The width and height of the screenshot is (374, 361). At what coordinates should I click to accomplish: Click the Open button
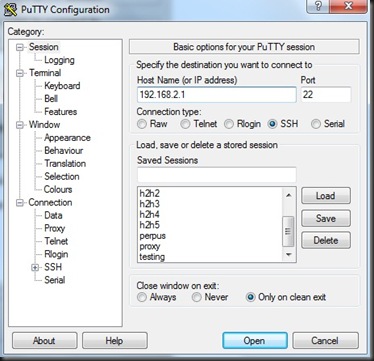coord(255,341)
